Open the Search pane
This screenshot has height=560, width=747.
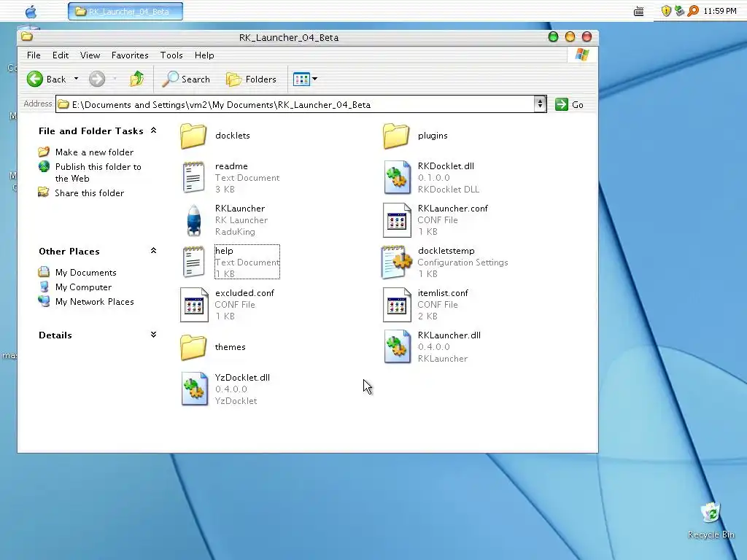(x=186, y=79)
